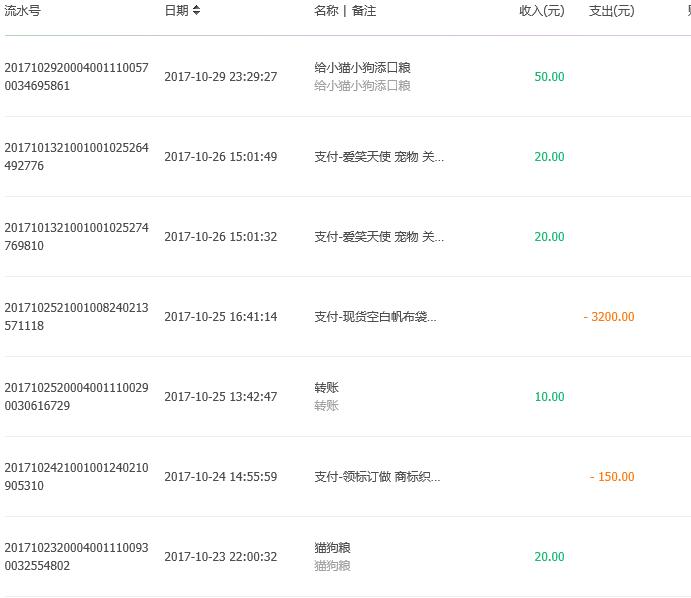Viewport: 691px width, 598px height.
Task: Click date 2017-10-25 16:41:14
Action: pyautogui.click(x=221, y=316)
